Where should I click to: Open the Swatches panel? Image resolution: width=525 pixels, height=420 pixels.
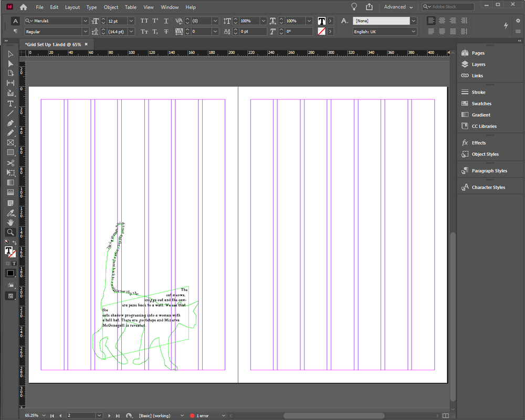click(481, 103)
